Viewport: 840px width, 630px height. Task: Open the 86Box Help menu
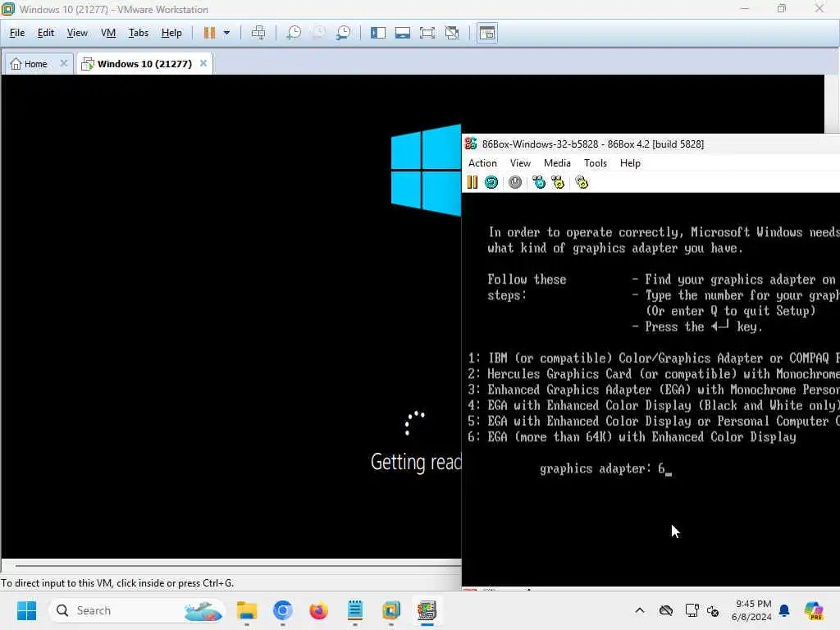click(630, 163)
